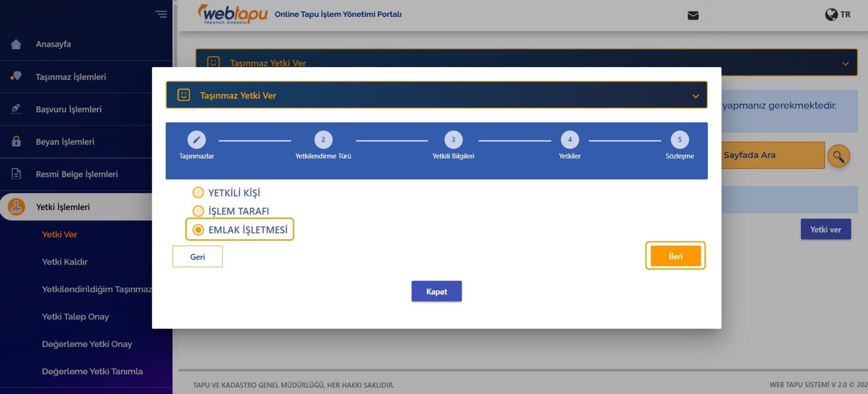Select the Yetki İşlemleri stamp icon
Viewport: 868px width, 394px height.
pos(16,206)
